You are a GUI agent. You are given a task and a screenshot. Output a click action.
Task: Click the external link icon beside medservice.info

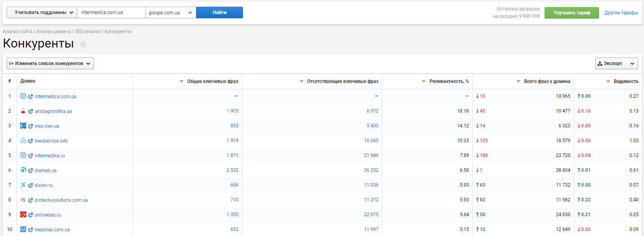(30, 141)
